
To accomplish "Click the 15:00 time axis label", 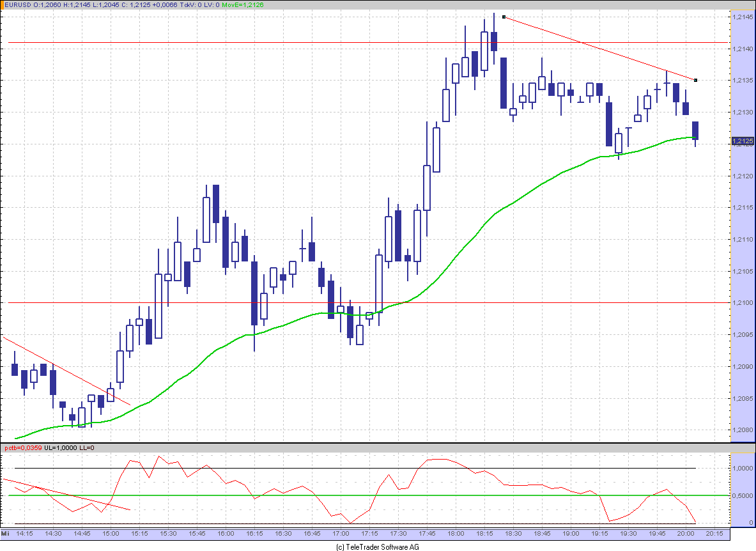I will [111, 534].
